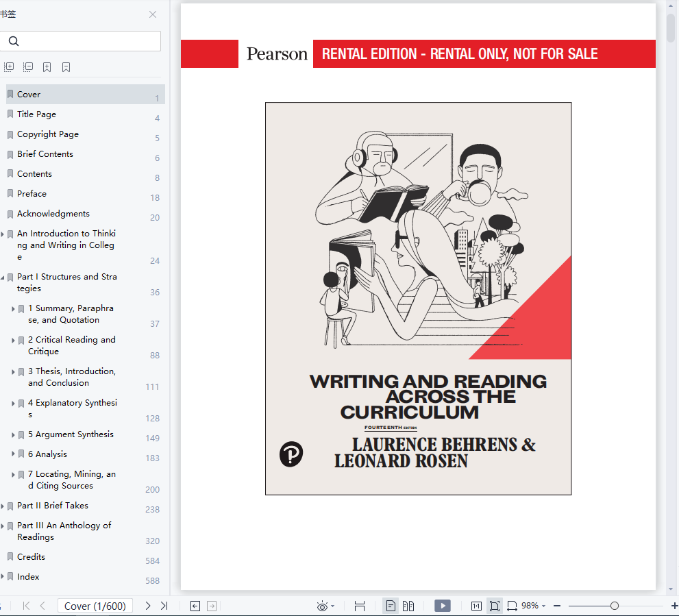
Task: Select the Cover bookmark
Action: pos(86,95)
